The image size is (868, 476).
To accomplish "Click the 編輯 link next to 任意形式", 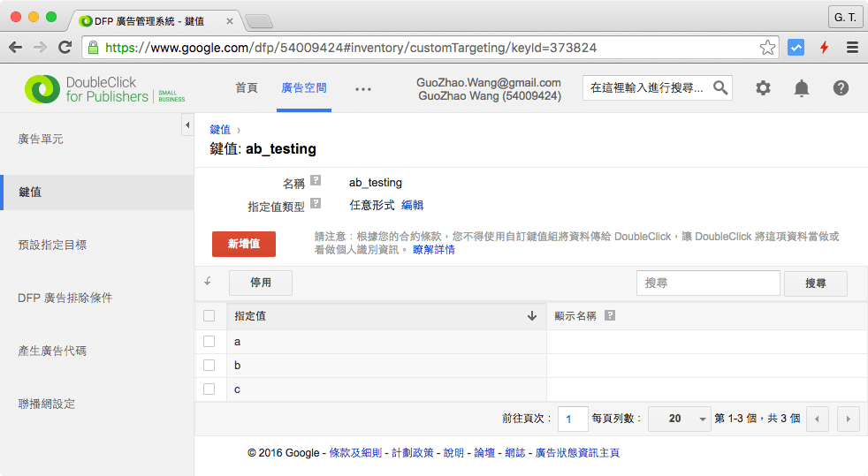I will coord(412,205).
